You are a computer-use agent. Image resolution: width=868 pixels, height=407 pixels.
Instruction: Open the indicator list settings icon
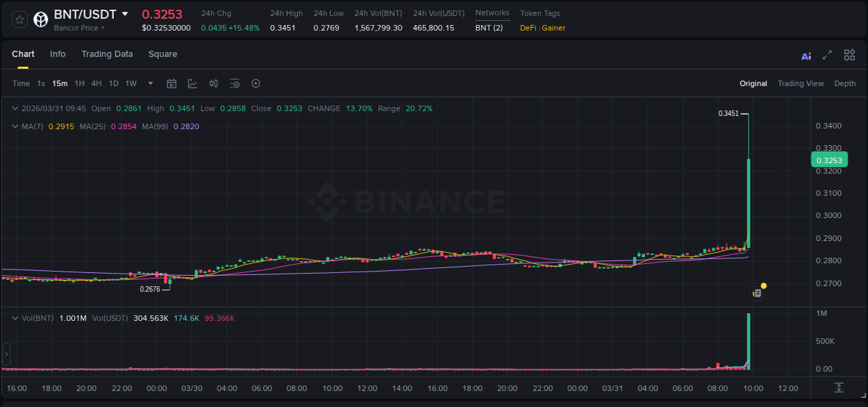click(x=235, y=83)
